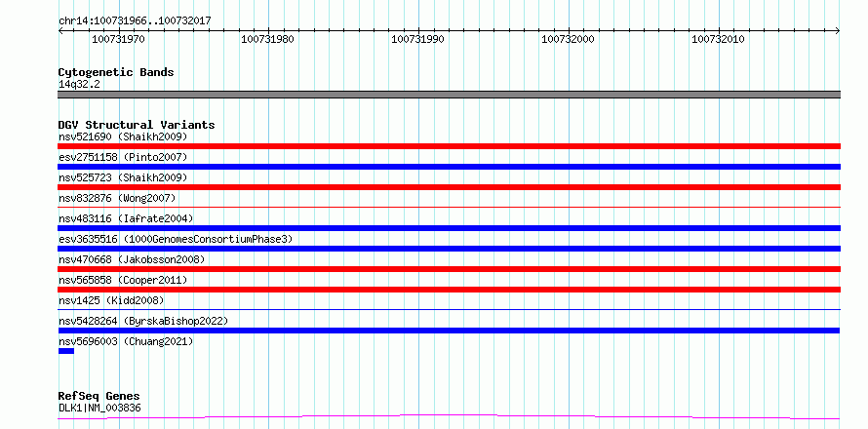Select the Cytogenetic Bands track title
868x429 pixels.
116,72
